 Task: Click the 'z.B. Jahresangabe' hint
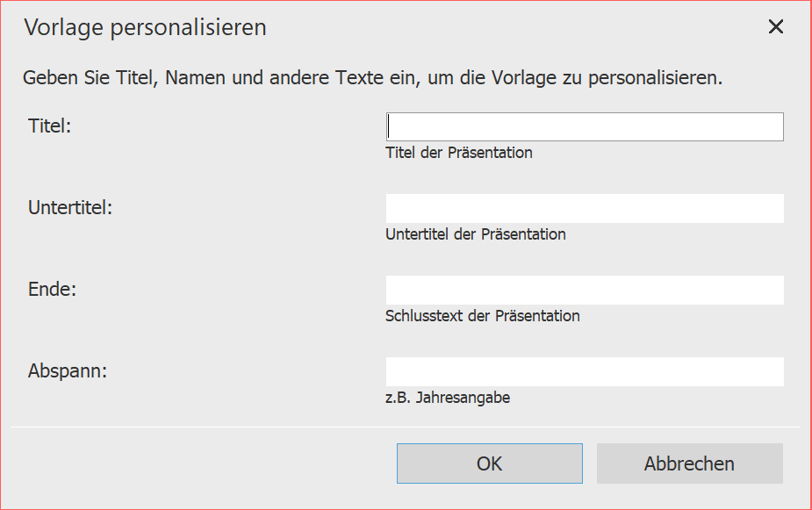(x=446, y=398)
